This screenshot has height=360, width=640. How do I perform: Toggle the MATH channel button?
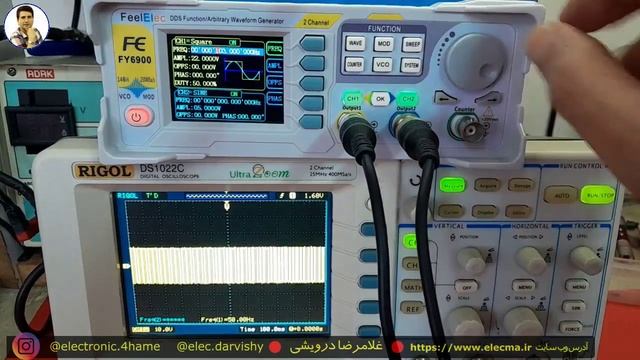pos(411,287)
